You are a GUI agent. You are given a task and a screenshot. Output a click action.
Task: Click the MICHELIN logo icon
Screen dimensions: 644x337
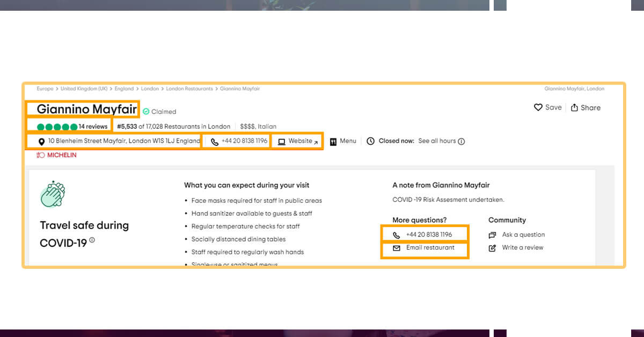(x=41, y=155)
